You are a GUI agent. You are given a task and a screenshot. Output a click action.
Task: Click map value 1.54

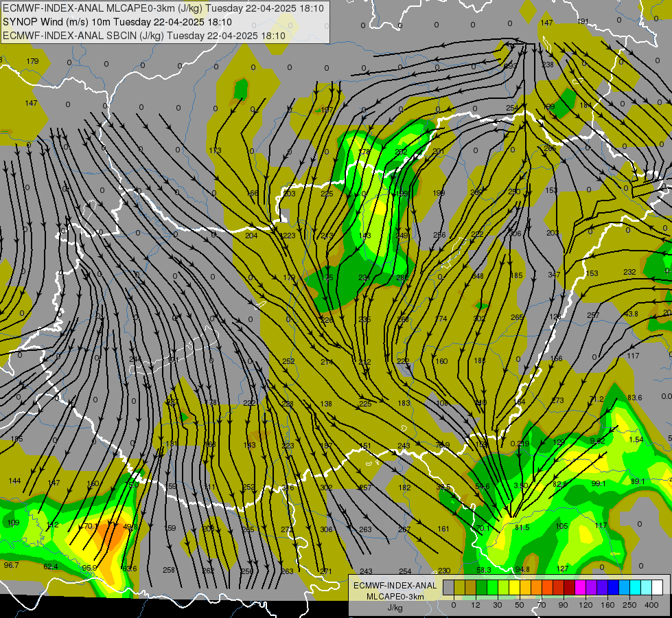point(636,439)
